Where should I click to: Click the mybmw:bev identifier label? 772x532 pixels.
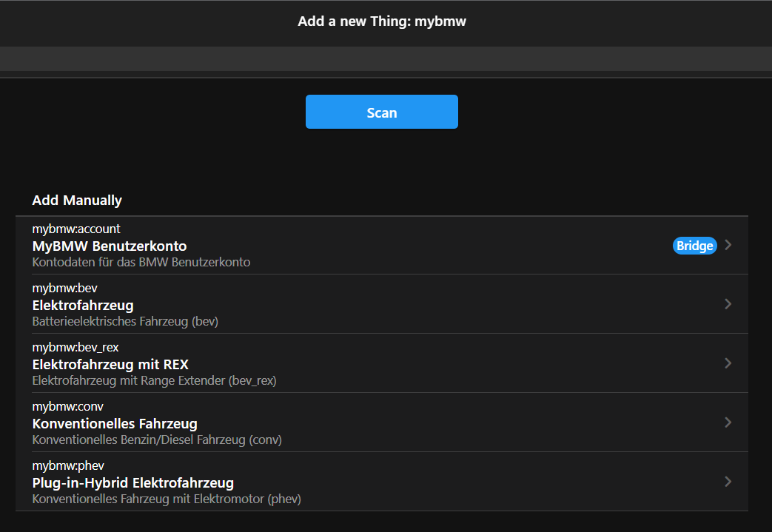tap(65, 289)
